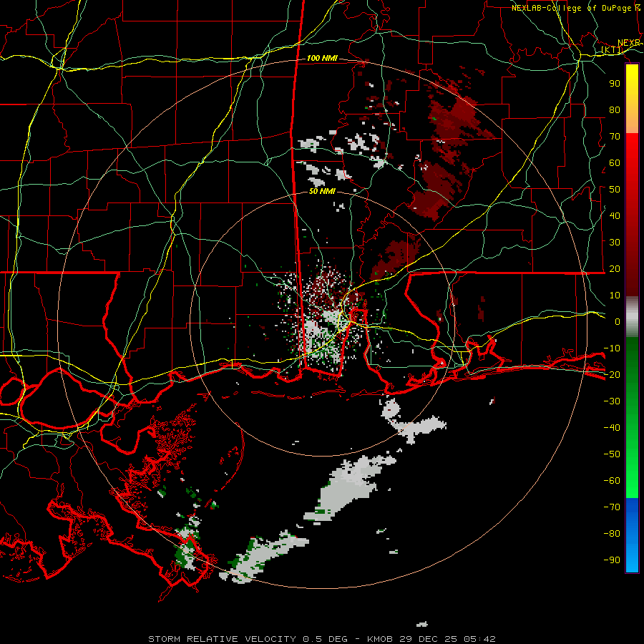Click the "-60" value on the velocity scale

click(x=612, y=481)
